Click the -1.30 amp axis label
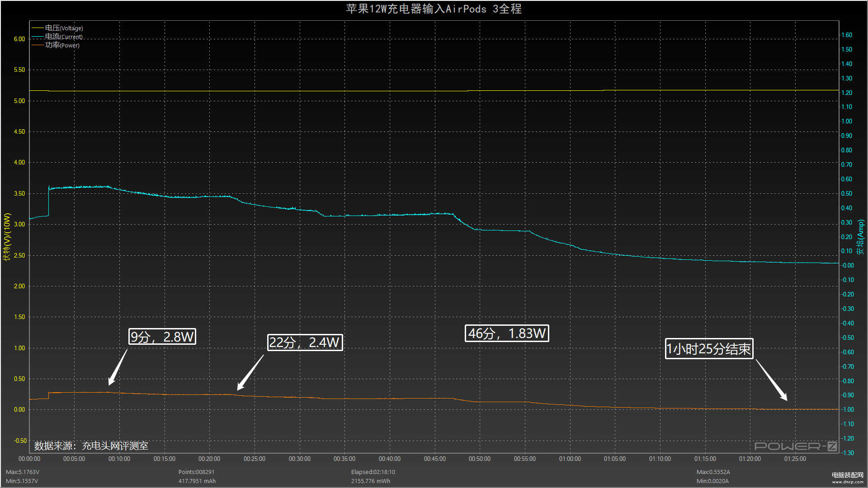 [x=848, y=453]
